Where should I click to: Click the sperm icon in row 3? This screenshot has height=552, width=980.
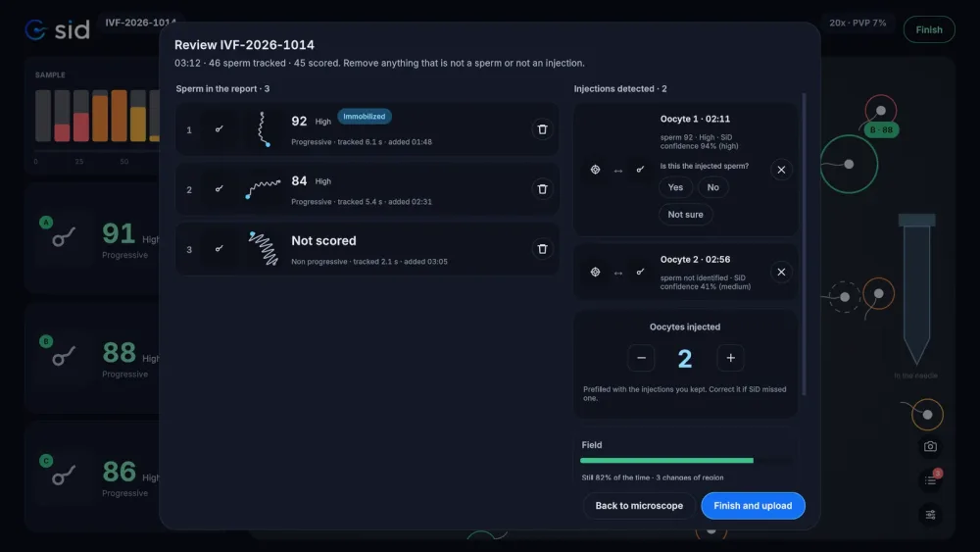click(x=219, y=249)
